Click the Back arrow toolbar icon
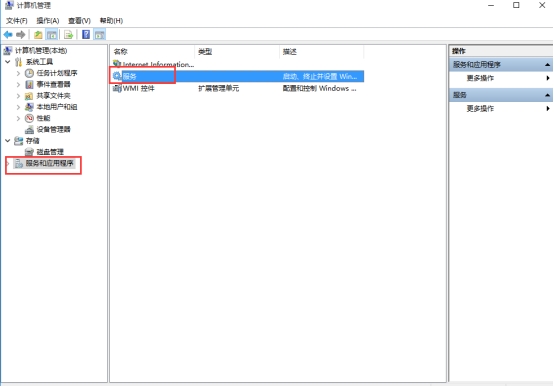This screenshot has height=387, width=554. [8, 35]
